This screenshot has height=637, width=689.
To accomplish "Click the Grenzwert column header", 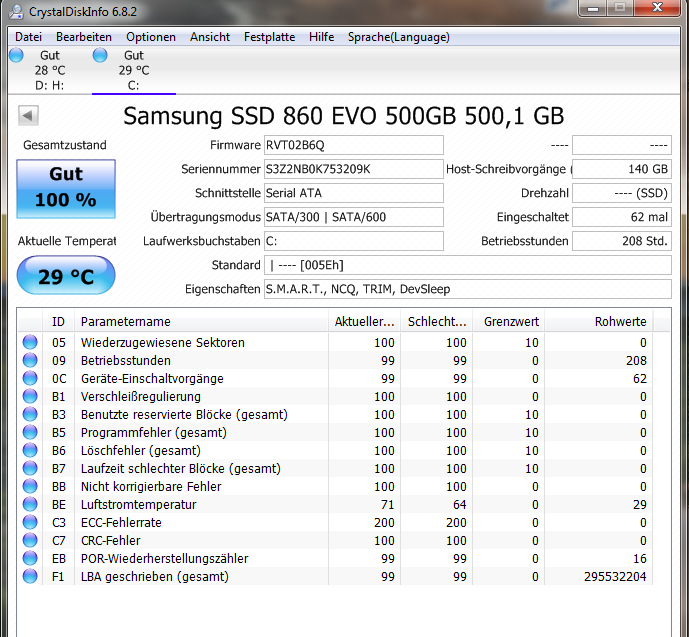I will coord(509,322).
